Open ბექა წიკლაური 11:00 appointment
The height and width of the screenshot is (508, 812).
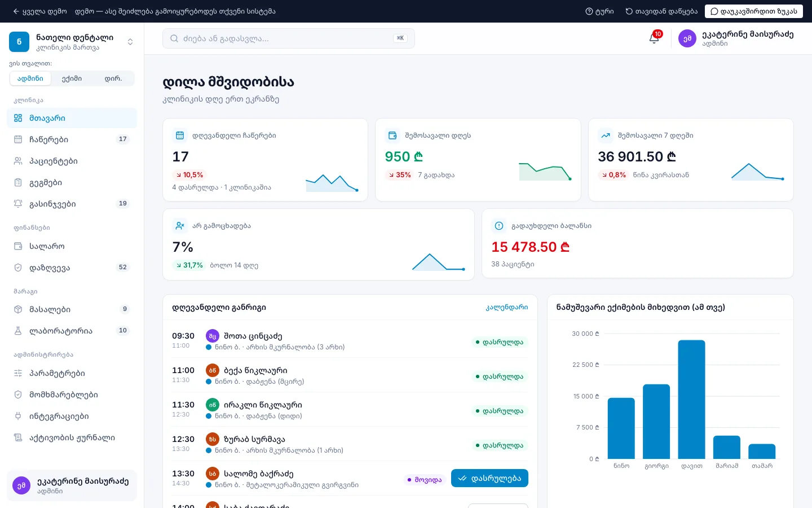(x=350, y=375)
